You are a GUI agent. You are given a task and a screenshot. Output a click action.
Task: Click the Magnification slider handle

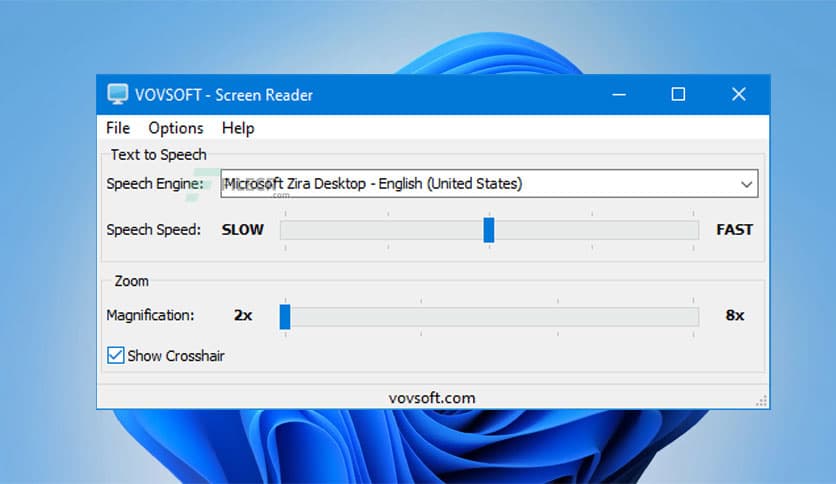click(285, 317)
